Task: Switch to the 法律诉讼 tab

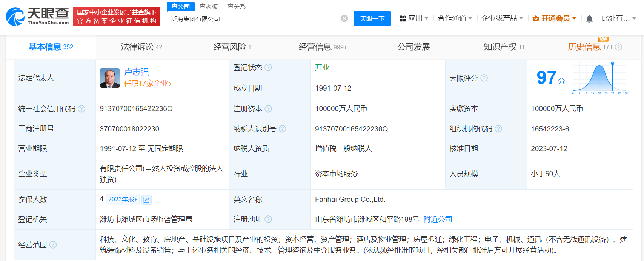Action: click(141, 47)
